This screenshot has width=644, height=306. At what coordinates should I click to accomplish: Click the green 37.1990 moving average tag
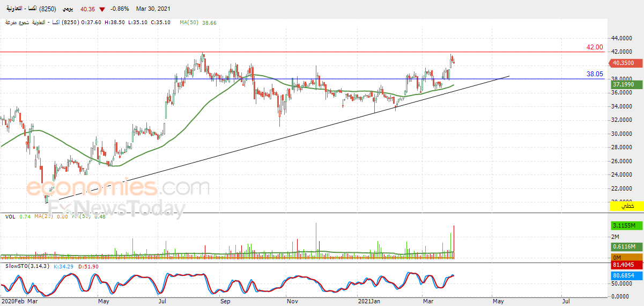[x=626, y=85]
